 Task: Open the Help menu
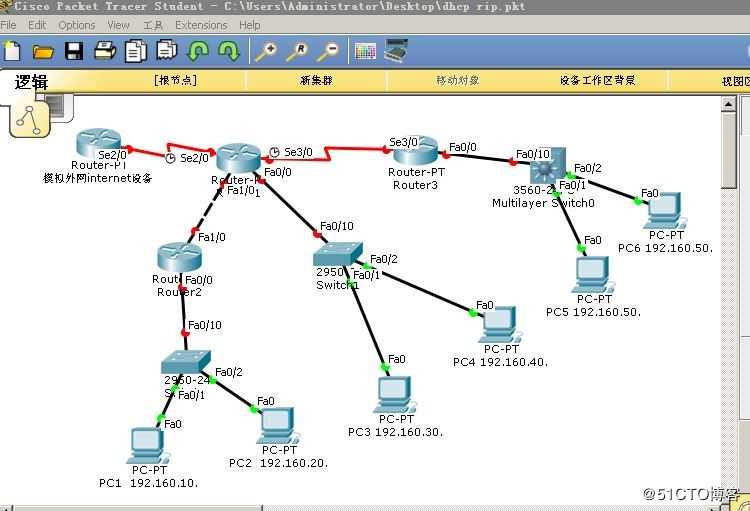[250, 25]
